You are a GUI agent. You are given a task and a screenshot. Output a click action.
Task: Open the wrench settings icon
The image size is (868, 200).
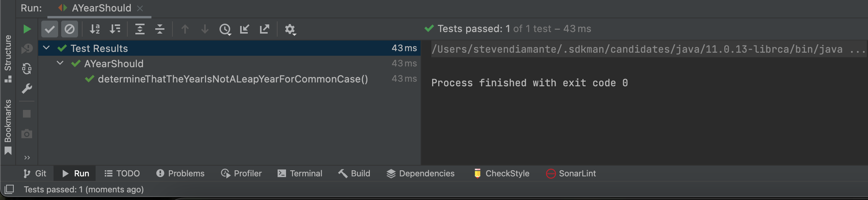27,89
